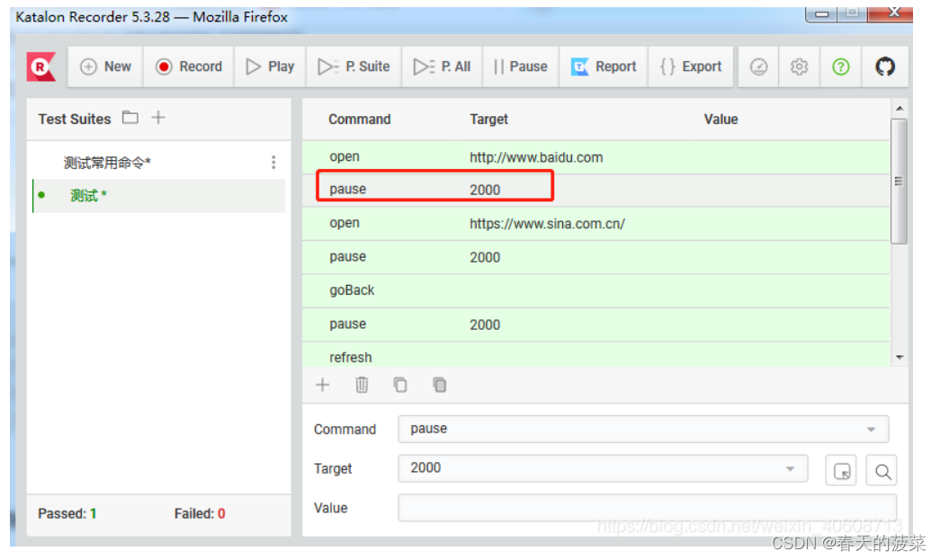Click the find target magnifier icon
This screenshot has width=940, height=560.
click(882, 470)
